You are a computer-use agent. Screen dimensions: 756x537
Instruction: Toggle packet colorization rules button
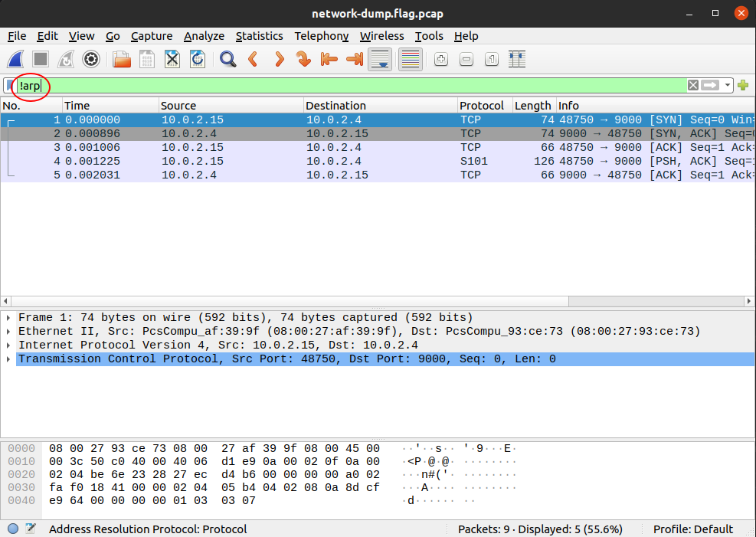411,59
